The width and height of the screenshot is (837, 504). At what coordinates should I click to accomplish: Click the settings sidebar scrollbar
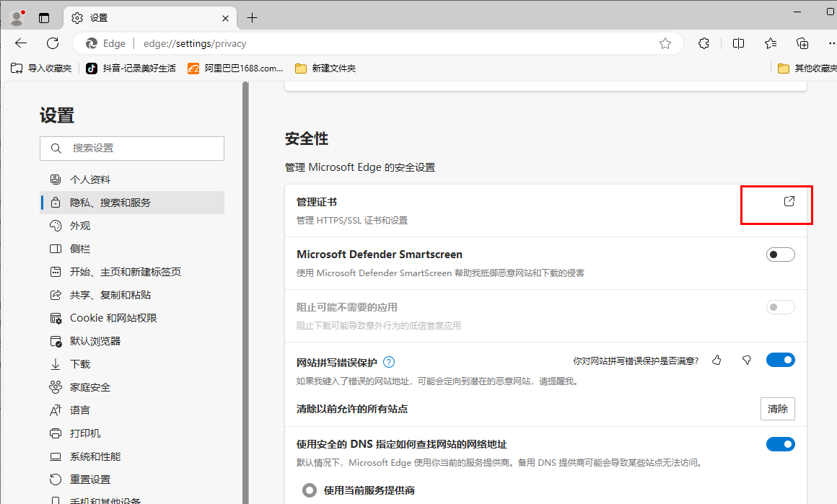245,292
